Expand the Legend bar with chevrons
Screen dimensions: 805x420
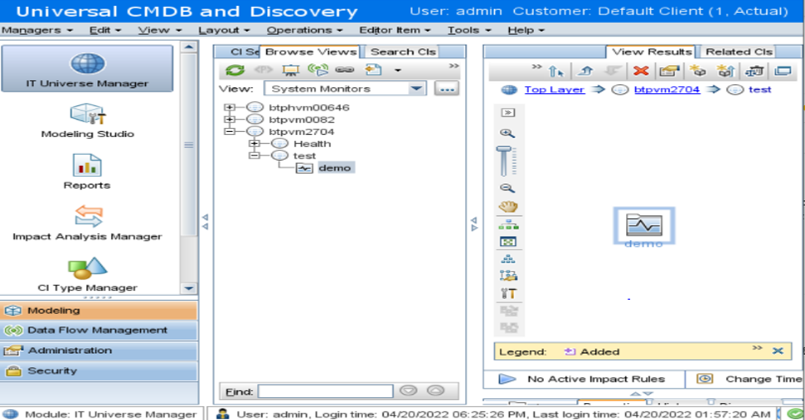pos(757,348)
